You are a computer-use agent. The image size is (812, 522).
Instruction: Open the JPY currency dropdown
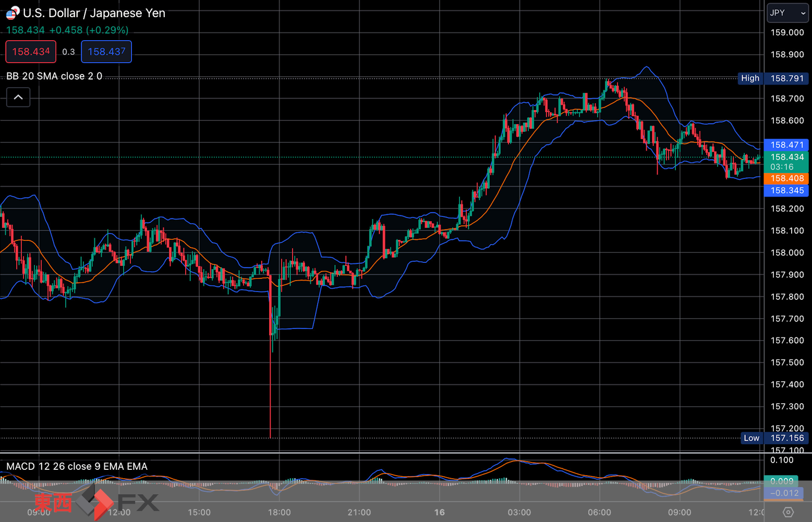point(787,13)
